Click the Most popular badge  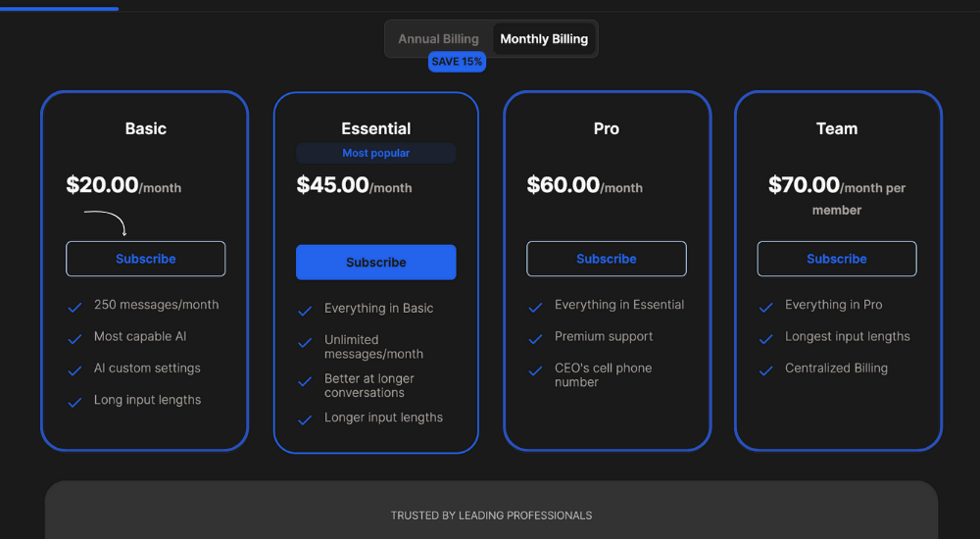[x=376, y=153]
